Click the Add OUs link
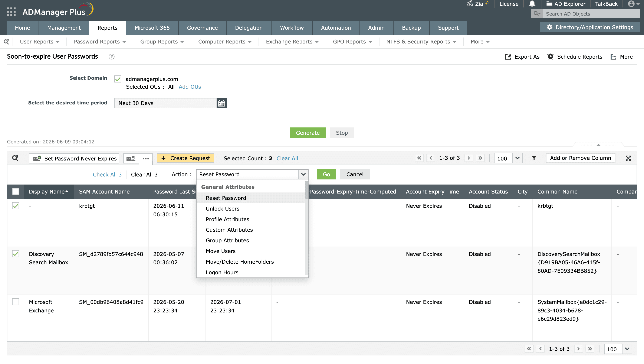This screenshot has height=364, width=644. pyautogui.click(x=190, y=87)
